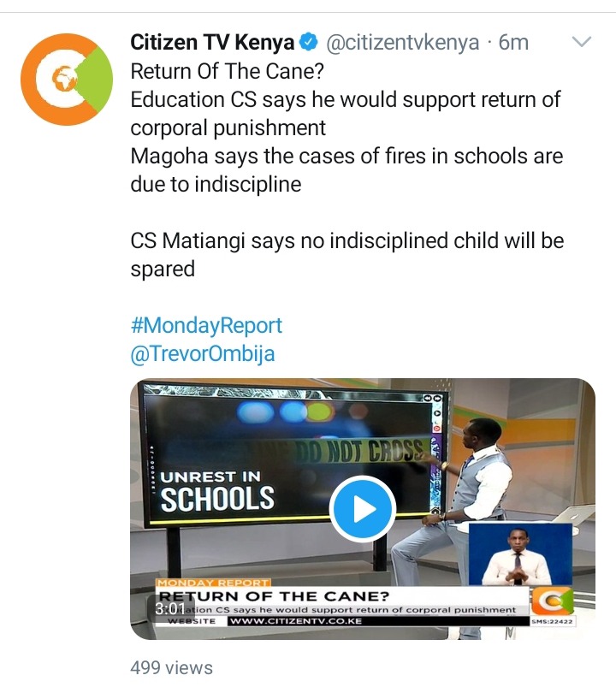616x687 pixels.
Task: Play the Return Of The Cane video
Action: coord(363,509)
